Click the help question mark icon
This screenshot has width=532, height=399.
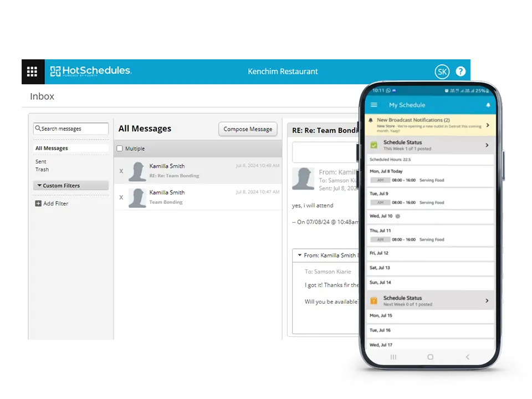click(x=461, y=71)
